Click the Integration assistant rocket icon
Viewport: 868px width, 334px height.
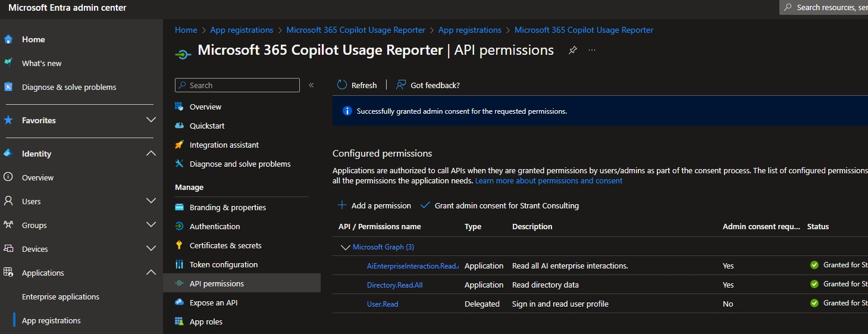[x=179, y=145]
